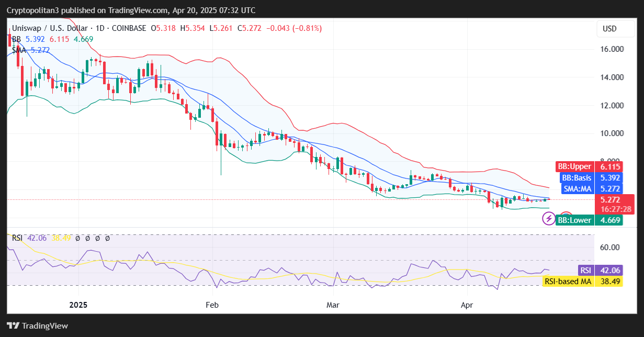Click the 2025 label on the time axis
This screenshot has width=644, height=337.
tap(78, 304)
